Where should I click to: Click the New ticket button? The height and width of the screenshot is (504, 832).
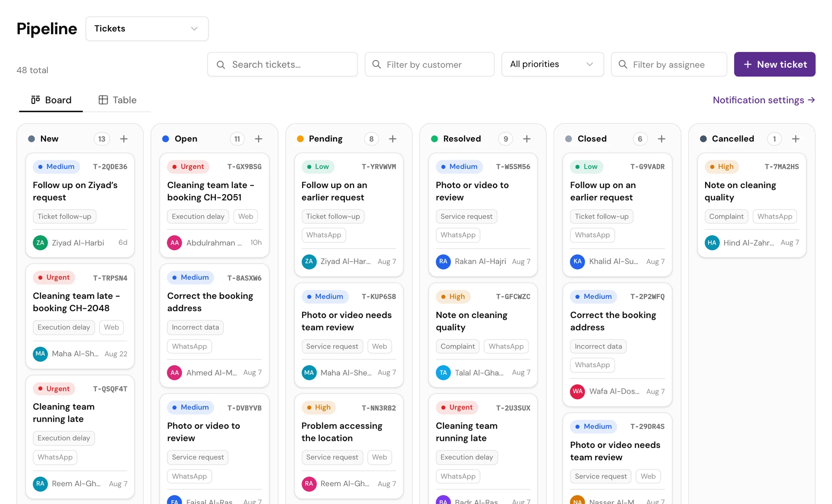(x=775, y=64)
